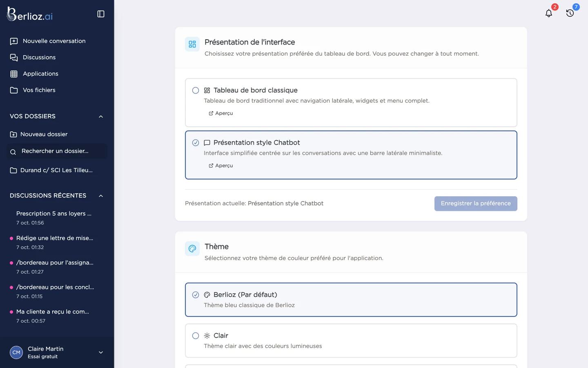Collapse the DISCUSSIONS RÉCENTES section

click(x=101, y=196)
